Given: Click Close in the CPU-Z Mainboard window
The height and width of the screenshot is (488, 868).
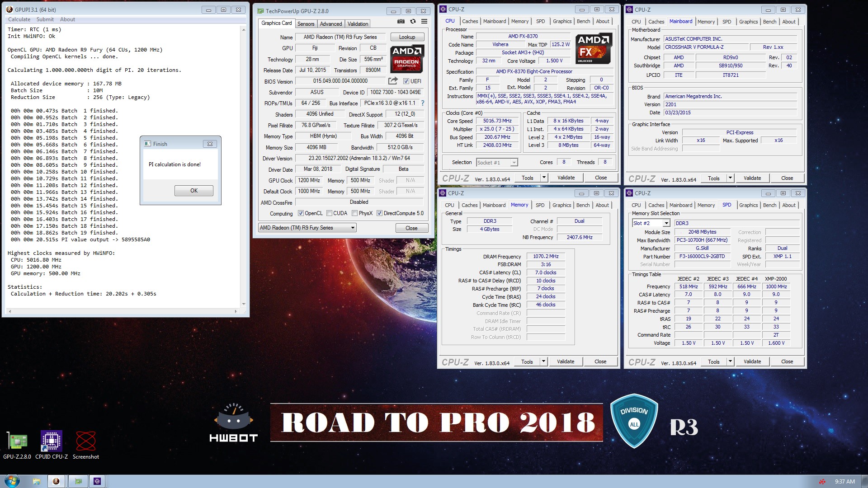Looking at the screenshot, I should tap(787, 178).
